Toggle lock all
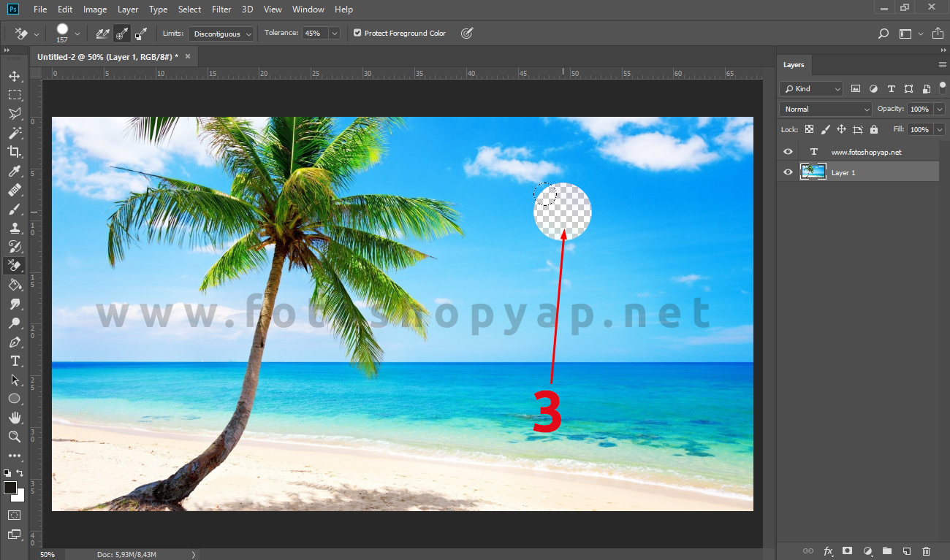Screen dimensions: 950x560 (874, 129)
